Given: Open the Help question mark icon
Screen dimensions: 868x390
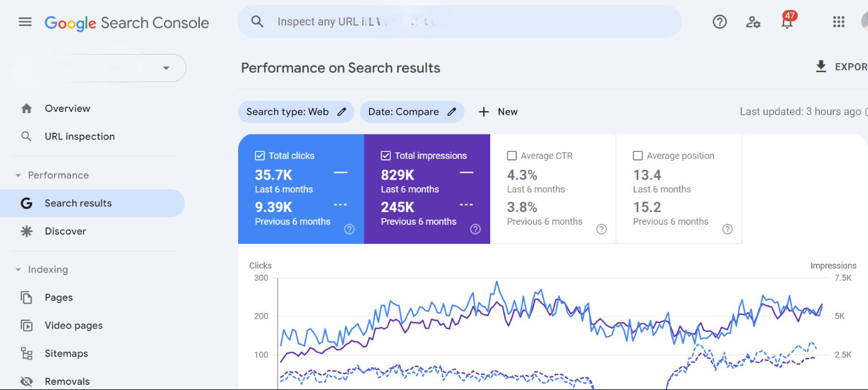Looking at the screenshot, I should pyautogui.click(x=719, y=22).
